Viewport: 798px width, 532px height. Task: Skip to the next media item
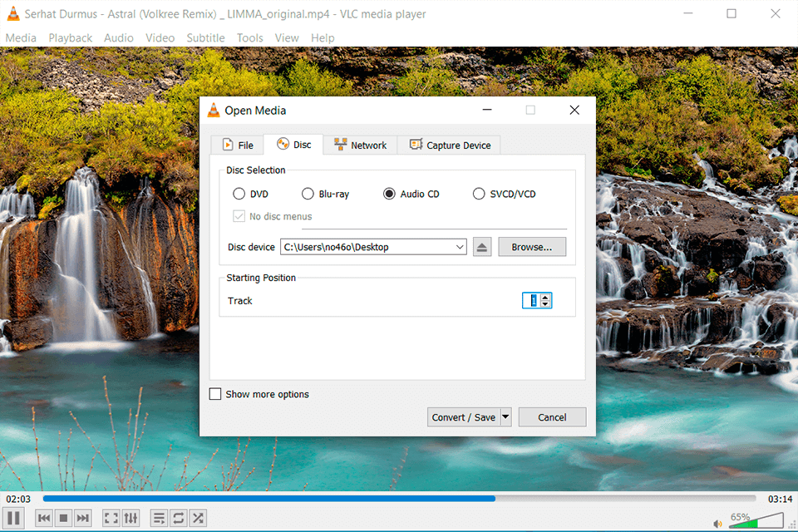click(x=83, y=518)
